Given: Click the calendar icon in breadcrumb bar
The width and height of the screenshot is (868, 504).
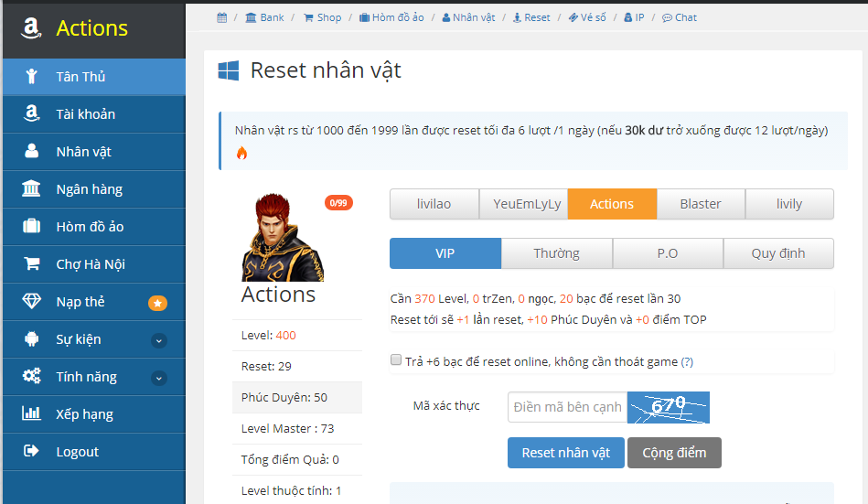Looking at the screenshot, I should [222, 17].
